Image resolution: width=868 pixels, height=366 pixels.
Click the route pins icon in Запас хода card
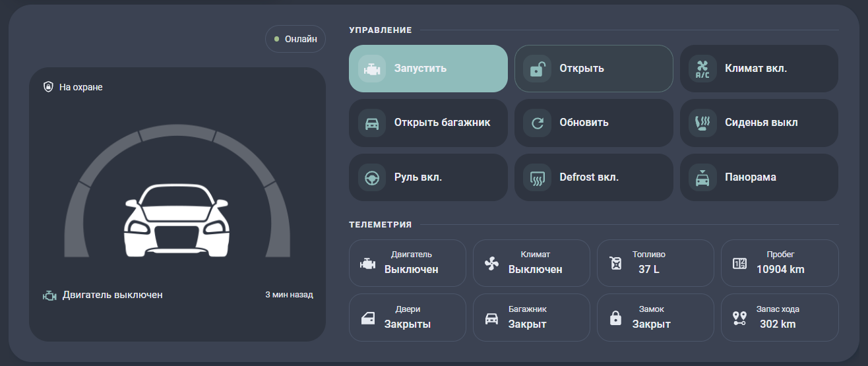pos(739,319)
